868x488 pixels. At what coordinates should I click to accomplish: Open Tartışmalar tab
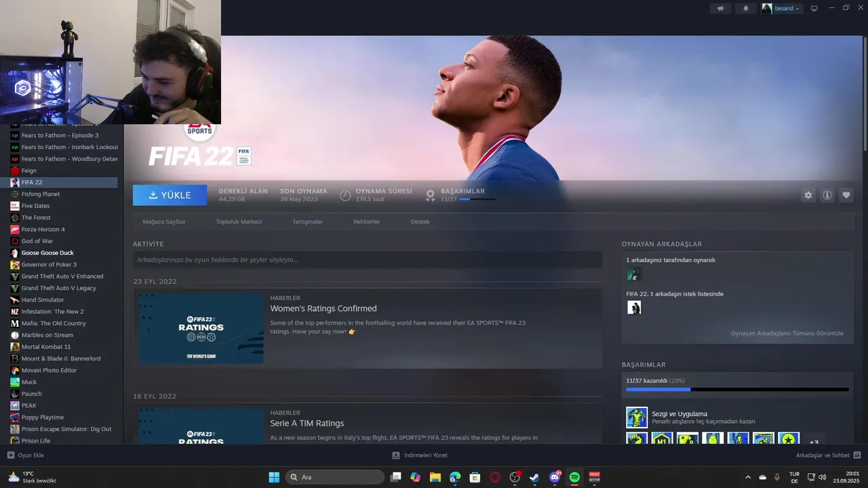point(307,222)
